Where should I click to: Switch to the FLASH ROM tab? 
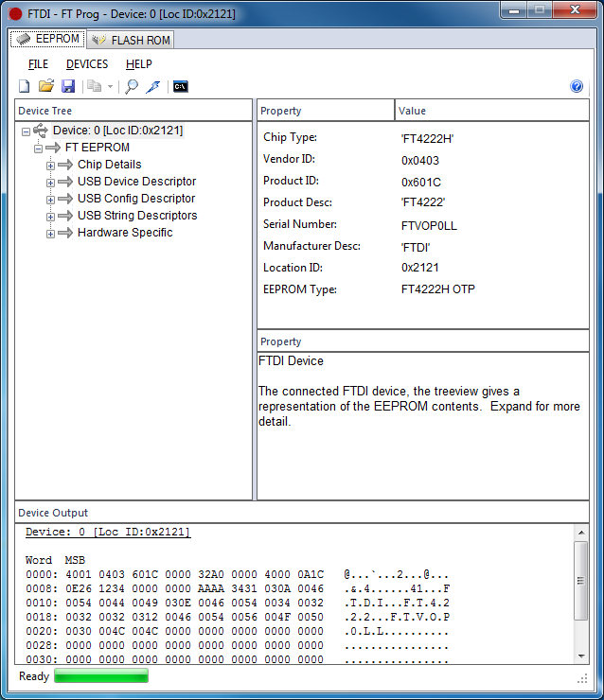(131, 40)
